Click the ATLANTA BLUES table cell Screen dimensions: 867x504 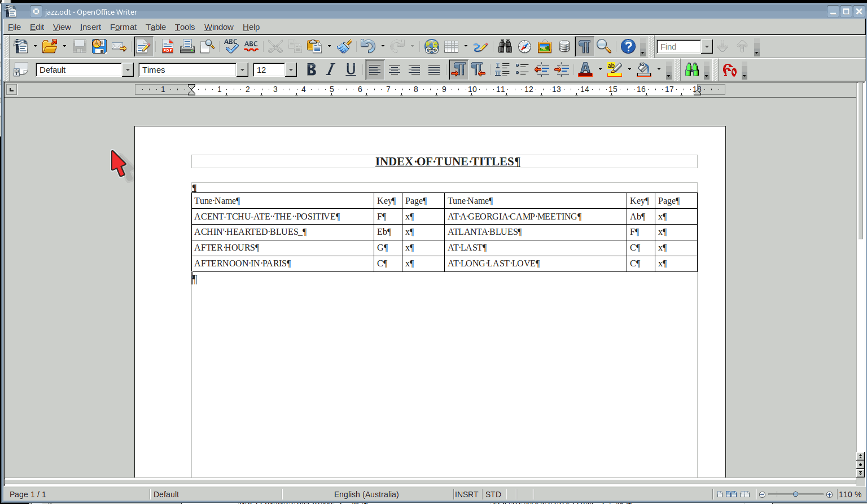pyautogui.click(x=535, y=232)
